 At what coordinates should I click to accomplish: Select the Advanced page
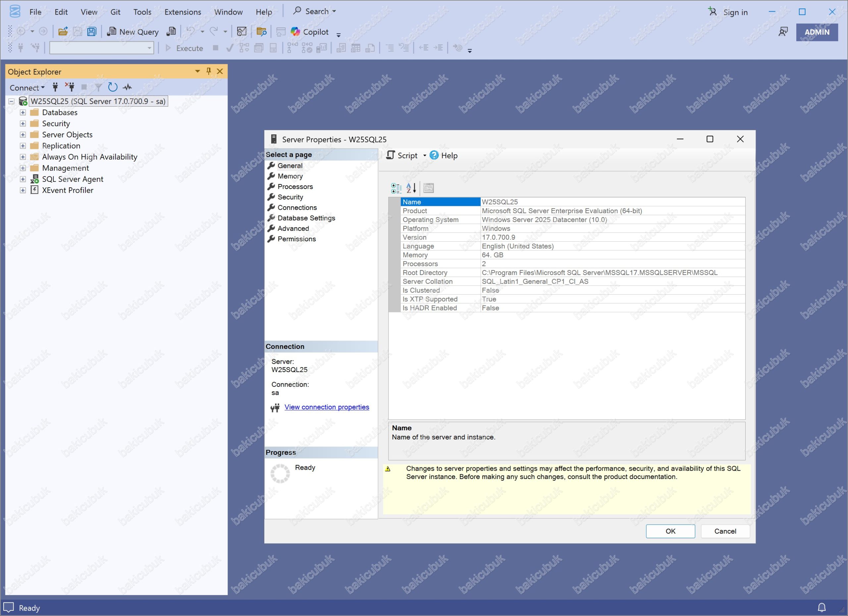coord(293,228)
